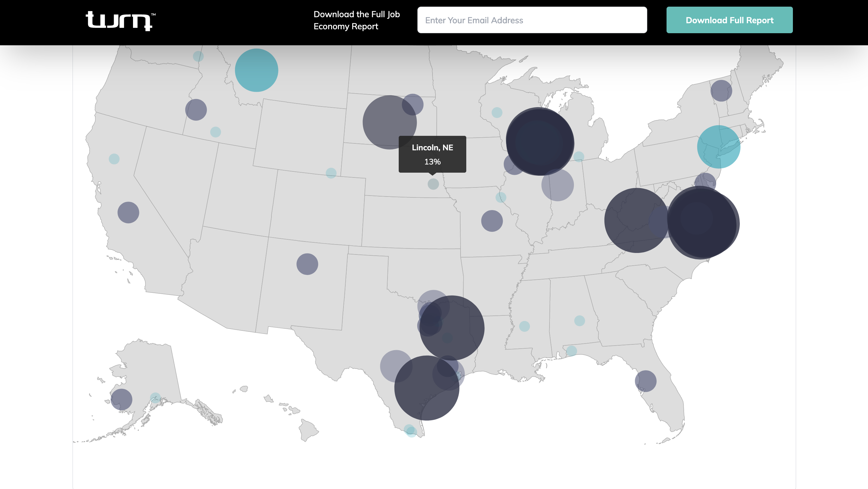Screen dimensions: 868x489
Task: Click the purple bubble in Vermont
Action: pos(721,91)
